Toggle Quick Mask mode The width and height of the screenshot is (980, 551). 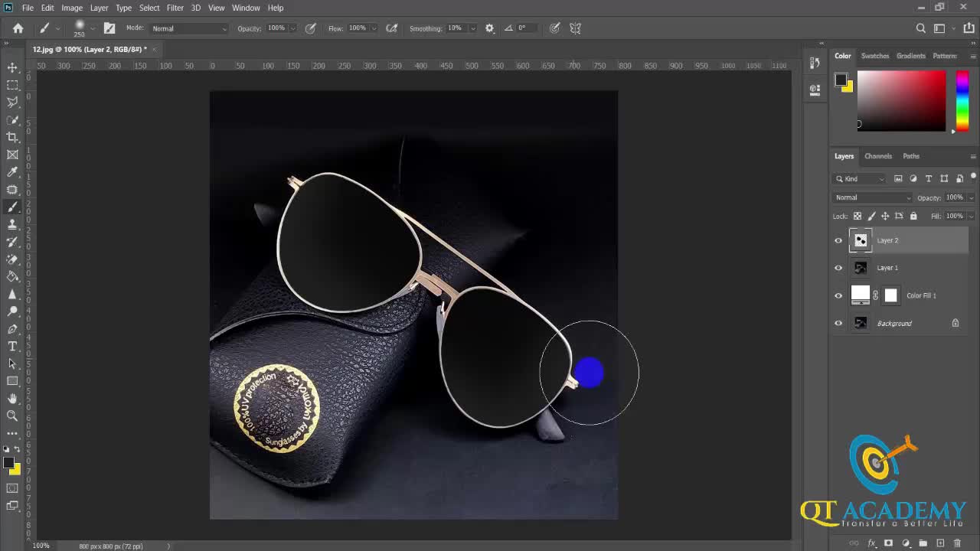[x=12, y=488]
